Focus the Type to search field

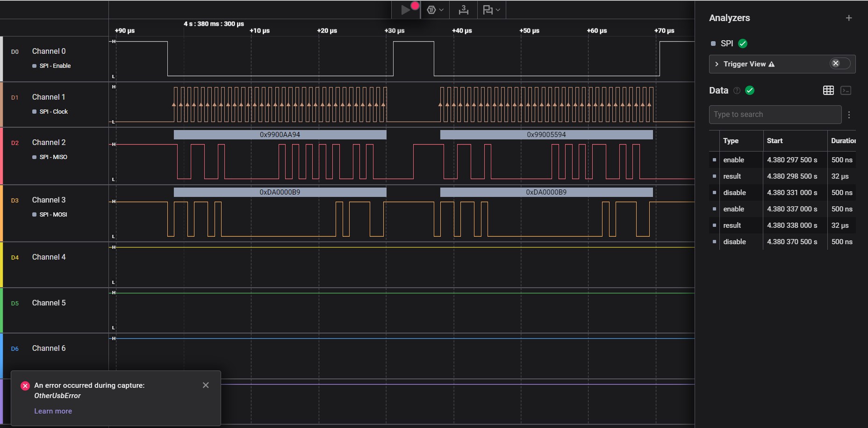775,115
